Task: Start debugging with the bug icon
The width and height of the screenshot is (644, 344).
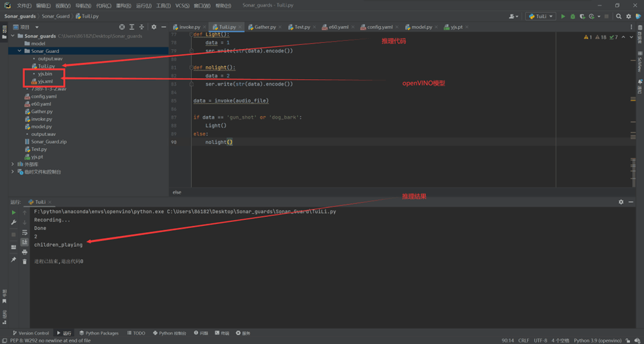Action: pyautogui.click(x=572, y=16)
